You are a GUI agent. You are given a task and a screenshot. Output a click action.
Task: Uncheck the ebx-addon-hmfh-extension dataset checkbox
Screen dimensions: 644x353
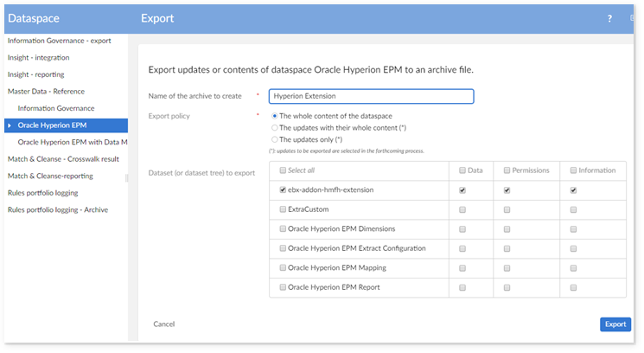283,189
